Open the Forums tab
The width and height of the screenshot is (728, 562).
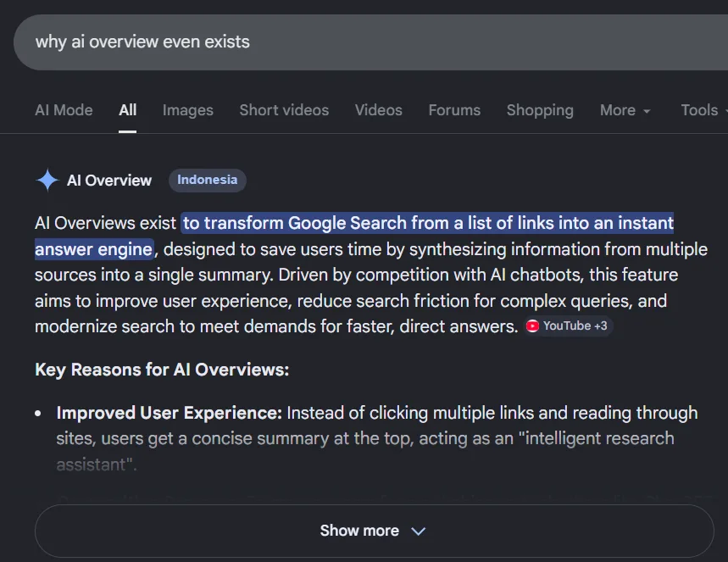pos(454,110)
